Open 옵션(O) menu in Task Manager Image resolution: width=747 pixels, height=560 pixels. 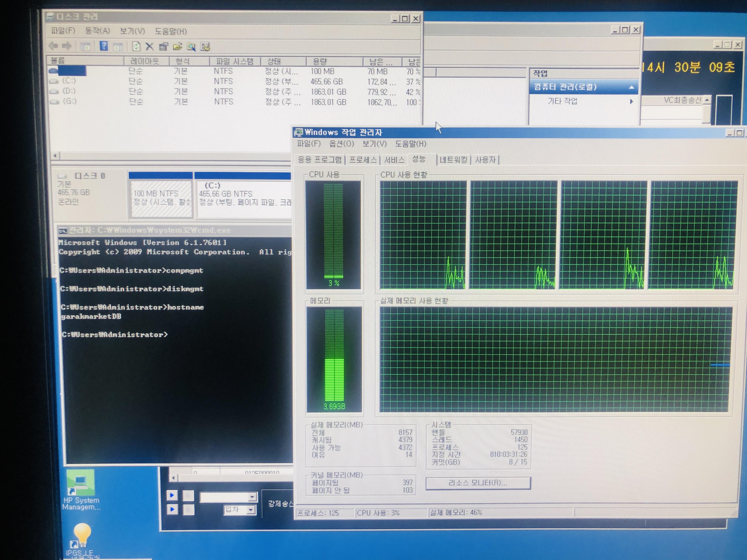(x=341, y=144)
